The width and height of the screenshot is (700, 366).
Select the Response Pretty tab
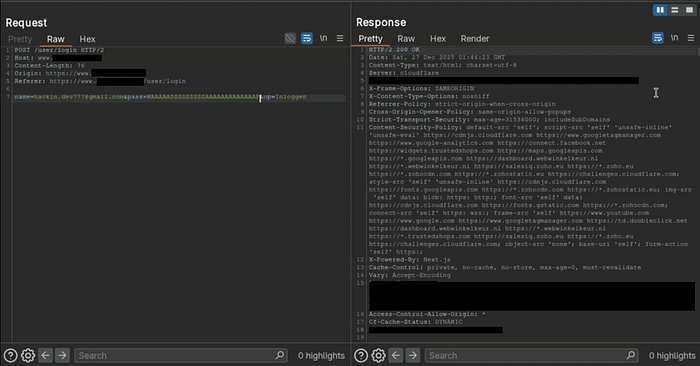[371, 39]
